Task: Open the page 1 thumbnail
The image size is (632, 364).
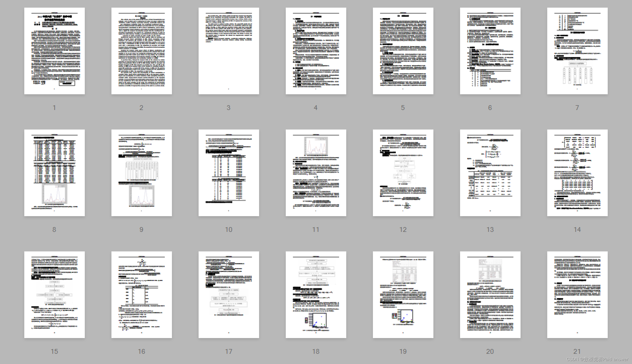Action: pos(54,51)
